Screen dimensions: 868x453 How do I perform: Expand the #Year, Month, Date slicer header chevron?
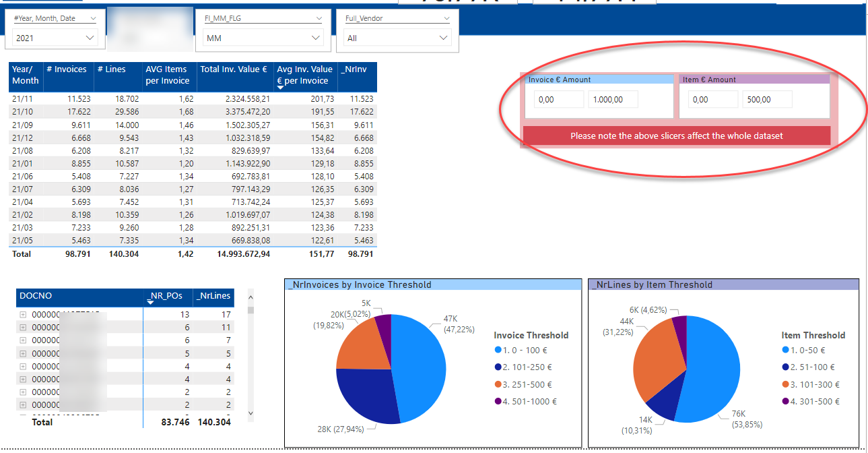(x=92, y=19)
